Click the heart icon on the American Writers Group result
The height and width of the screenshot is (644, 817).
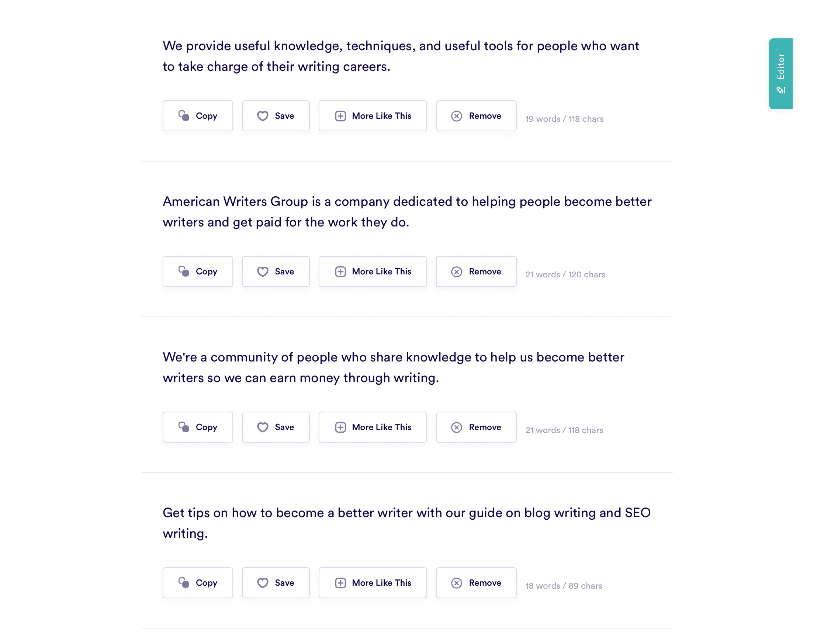coord(263,272)
